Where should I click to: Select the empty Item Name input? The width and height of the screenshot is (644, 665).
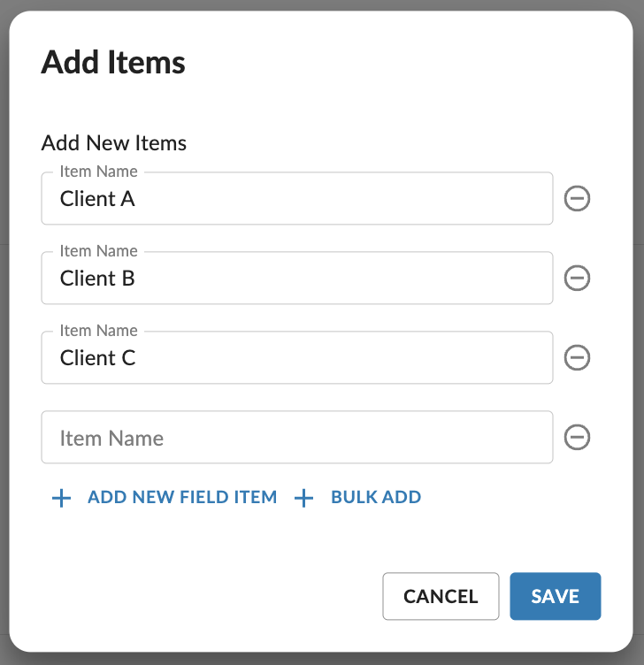pyautogui.click(x=297, y=437)
